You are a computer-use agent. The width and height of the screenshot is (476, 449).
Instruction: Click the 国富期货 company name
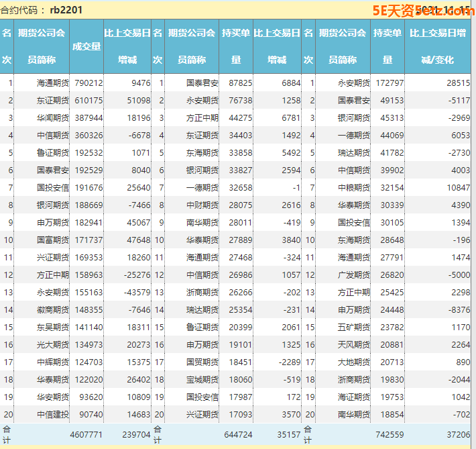coord(53,240)
